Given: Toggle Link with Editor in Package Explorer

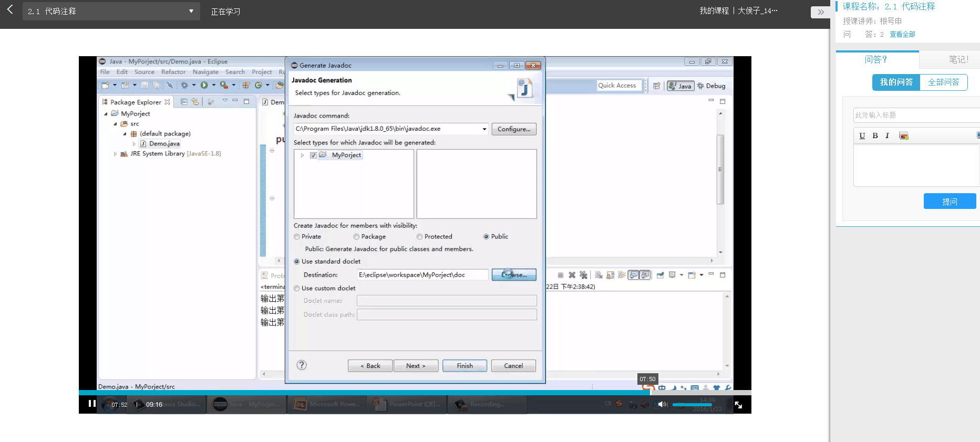Looking at the screenshot, I should [x=195, y=102].
